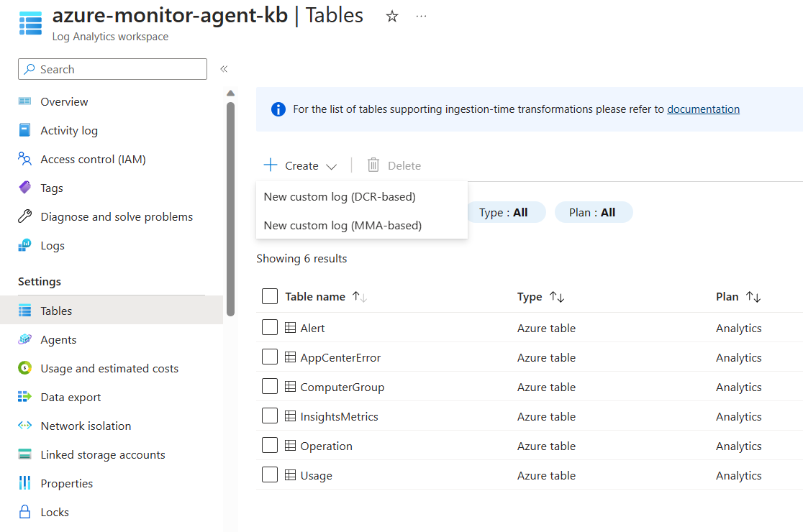
Task: Click the Log Analytics workspace logo icon
Action: click(30, 24)
